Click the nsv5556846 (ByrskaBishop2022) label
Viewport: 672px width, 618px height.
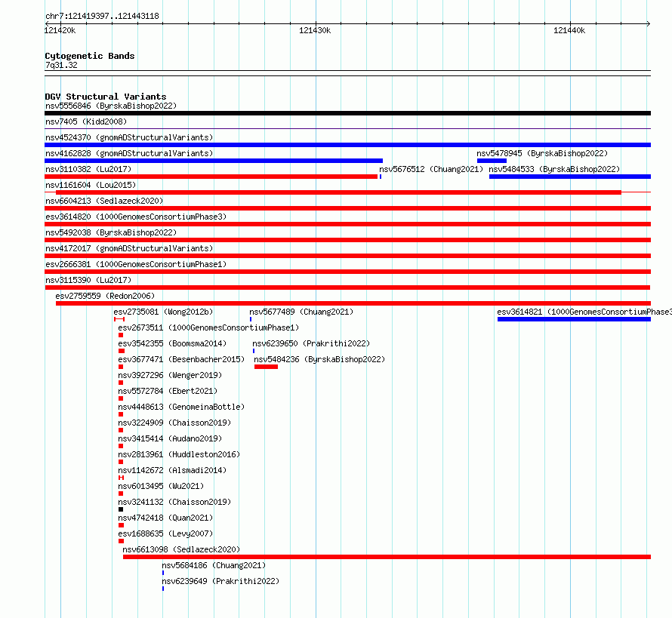111,106
